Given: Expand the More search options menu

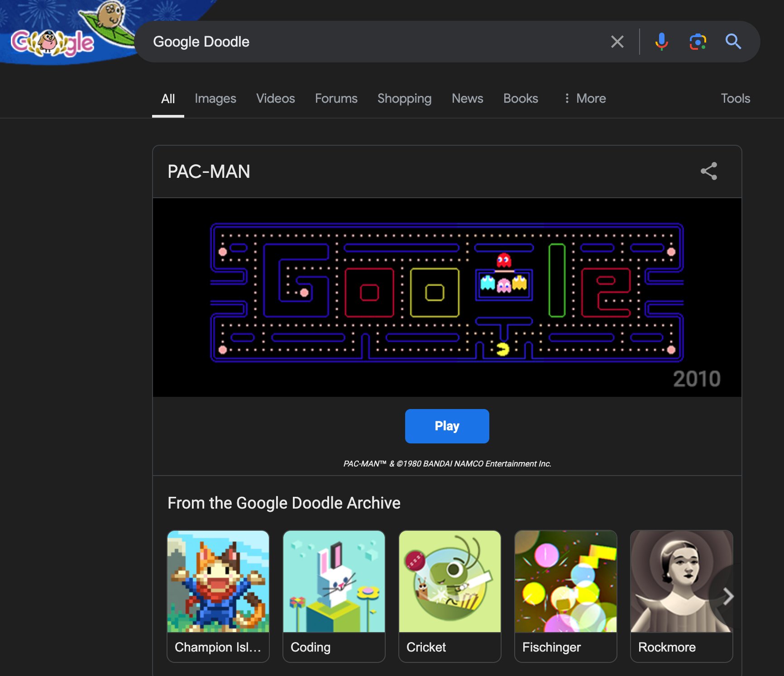Looking at the screenshot, I should click(x=584, y=99).
